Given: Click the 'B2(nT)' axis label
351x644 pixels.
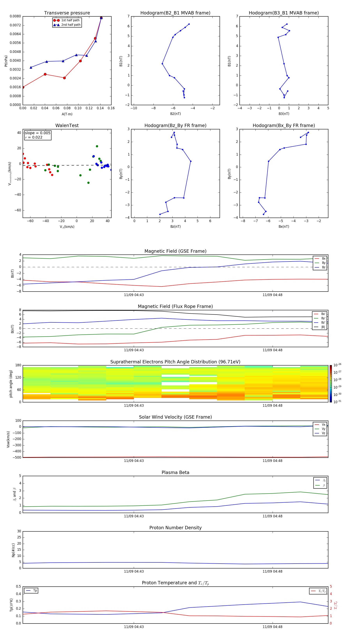Looking at the screenshot, I should pyautogui.click(x=175, y=114).
